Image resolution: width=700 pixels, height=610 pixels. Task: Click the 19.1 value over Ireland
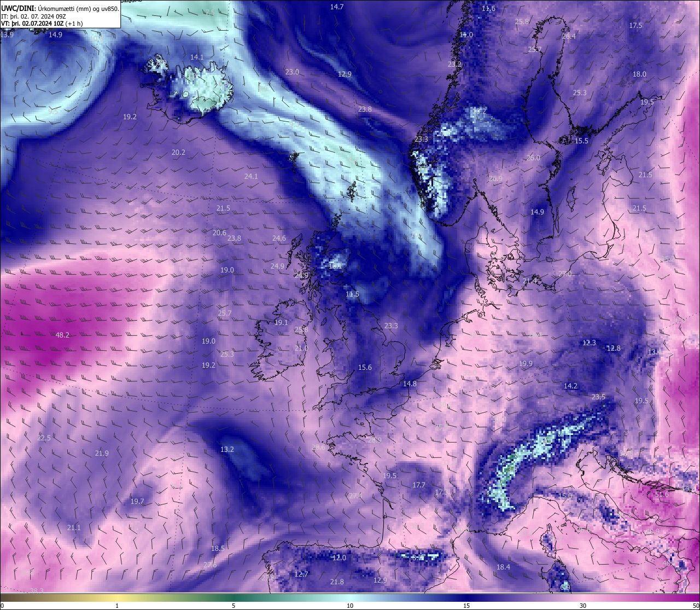(281, 323)
